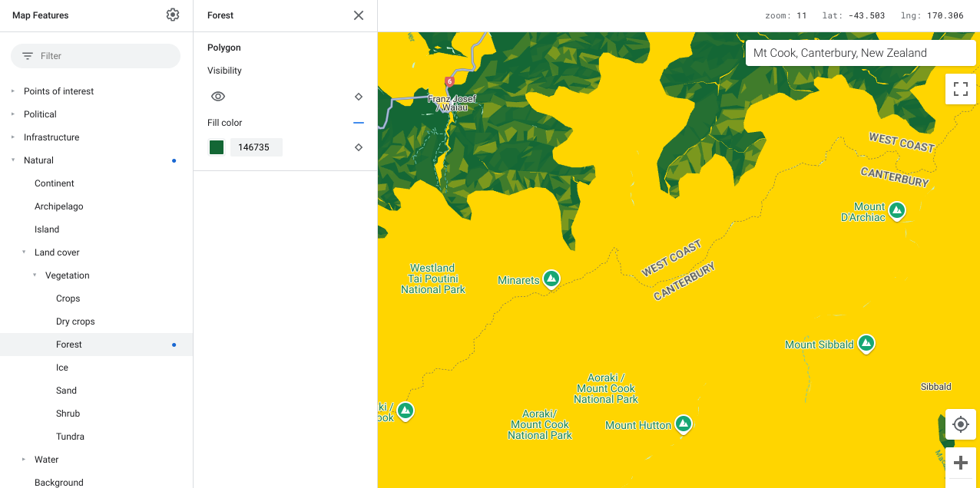
Task: Click the filter list icon
Action: point(28,56)
